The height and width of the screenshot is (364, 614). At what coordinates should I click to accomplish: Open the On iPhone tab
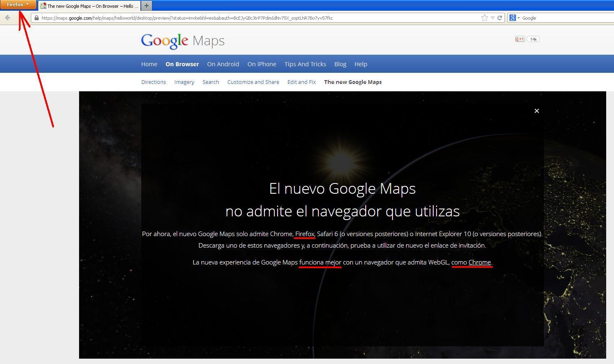[x=261, y=64]
